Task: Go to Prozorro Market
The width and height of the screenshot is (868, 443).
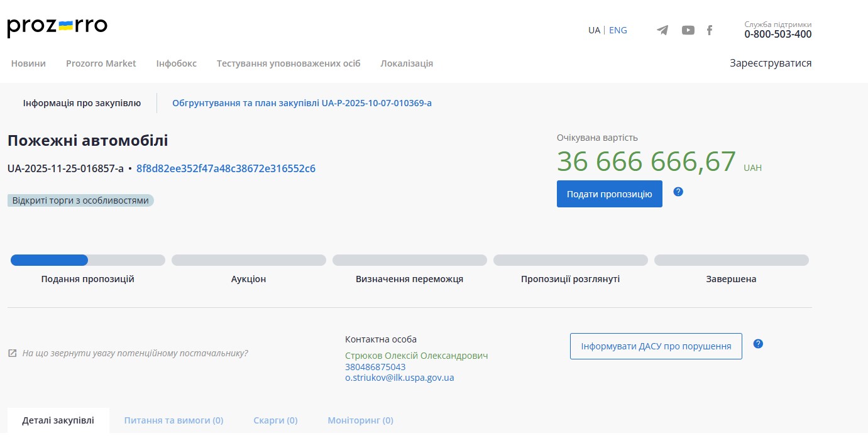Action: tap(101, 63)
